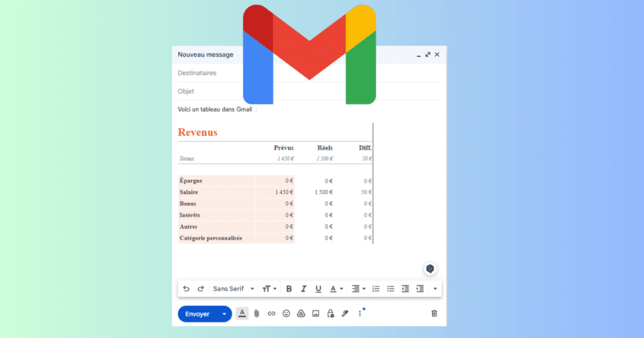Click the Nouveau message title bar text
Screen dimensions: 644x338
[x=206, y=55]
